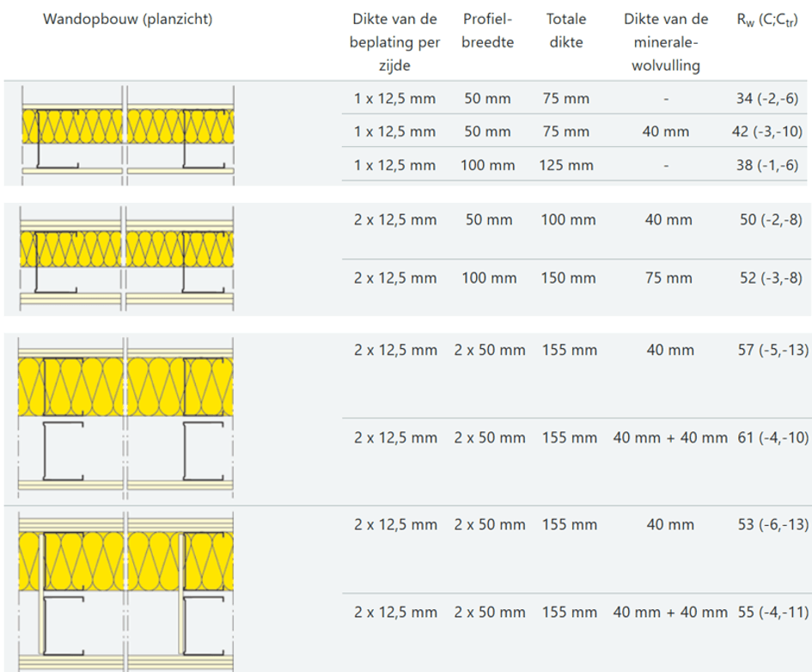The image size is (812, 672).
Task: Click '2 x 50 mm' in the 57 (-5,-13) row
Action: pyautogui.click(x=490, y=350)
